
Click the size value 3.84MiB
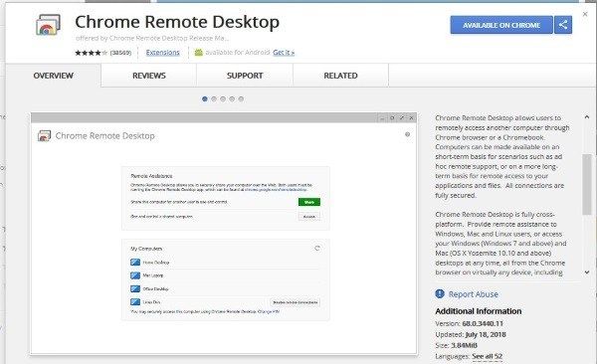(464, 346)
